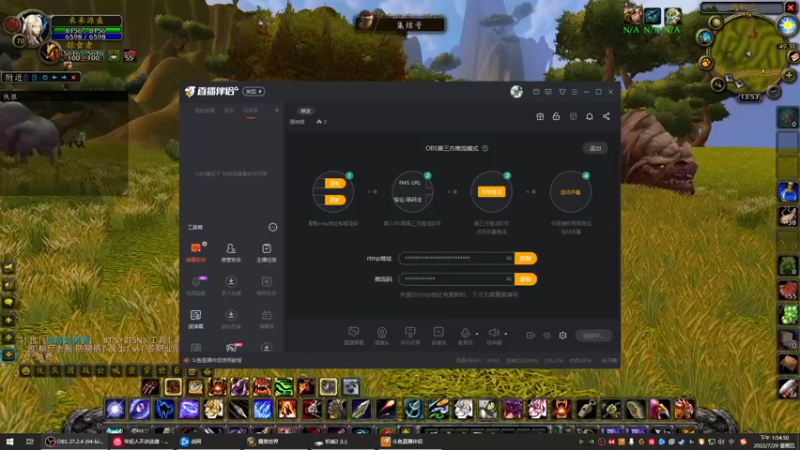Select the first scene tab in left panel
This screenshot has width=800, height=450.
(205, 111)
